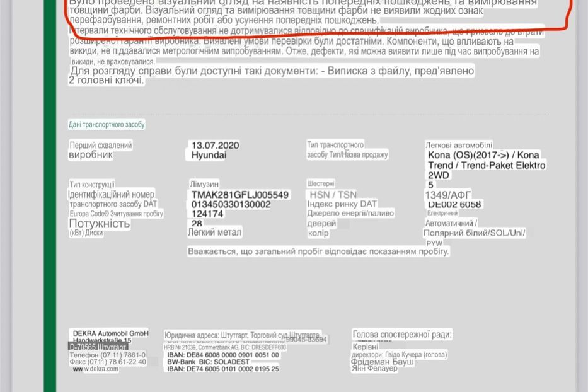Click the 'Джерело енергії/паливо' label
Viewport: 588px width, 392px height.
coord(350,214)
